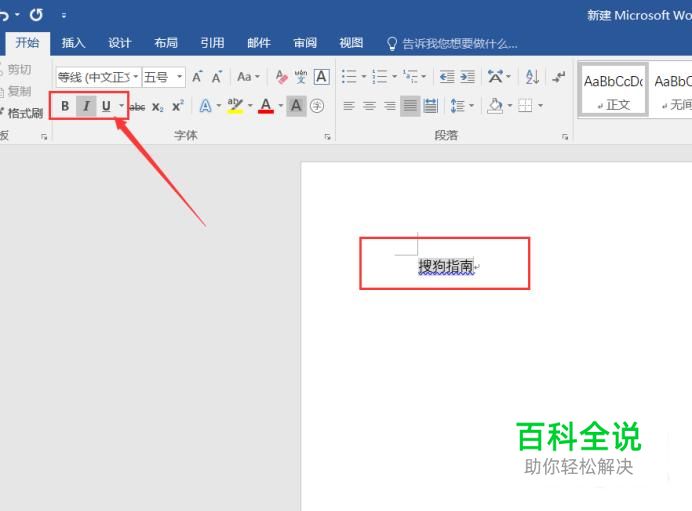The image size is (692, 511).
Task: Open Clipboard dialog launcher
Action: click(x=44, y=137)
